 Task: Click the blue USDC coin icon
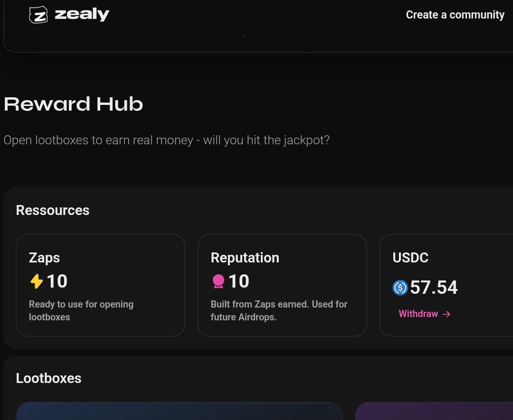point(400,288)
